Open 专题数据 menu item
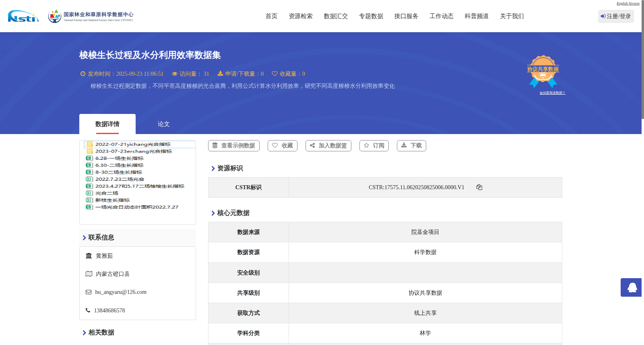Image resolution: width=644 pixels, height=345 pixels. click(371, 16)
